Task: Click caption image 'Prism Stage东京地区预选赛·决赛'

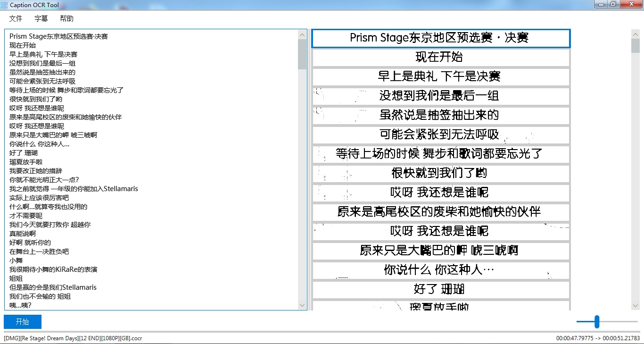Action: click(441, 38)
